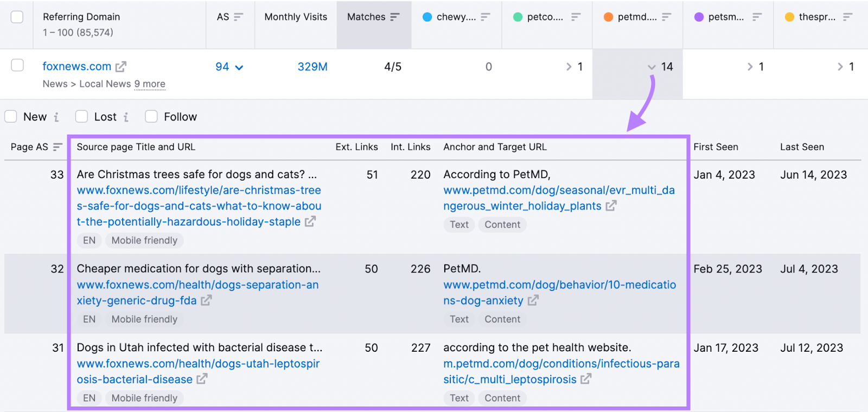The width and height of the screenshot is (868, 412).
Task: Click 'Feb 25, 2023' first seen date
Action: coord(727,269)
